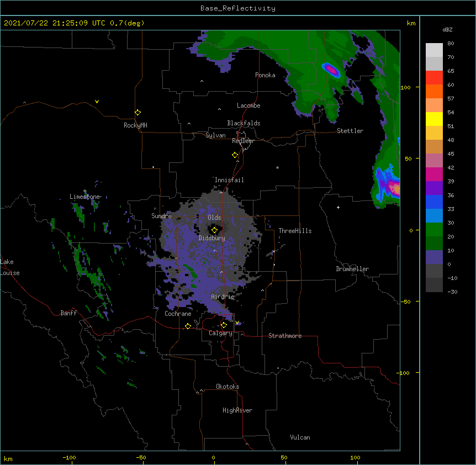Screen dimensions: 476x465
Task: Click the ThreeHills city label
Action: pos(295,231)
